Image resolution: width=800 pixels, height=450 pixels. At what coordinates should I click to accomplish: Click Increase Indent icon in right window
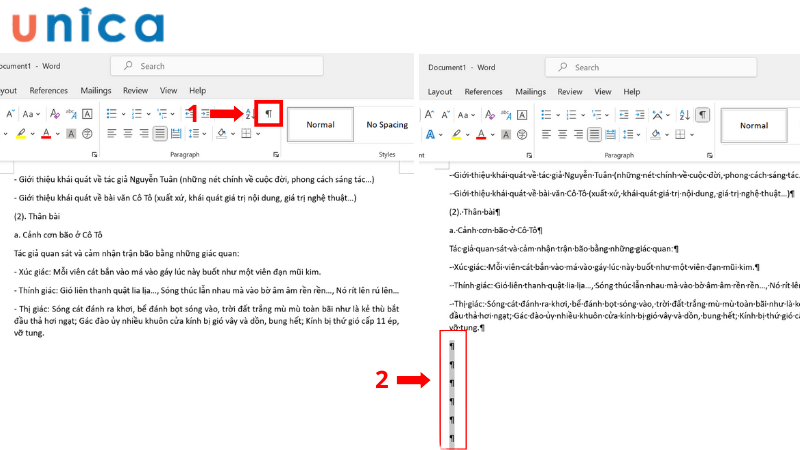point(640,115)
